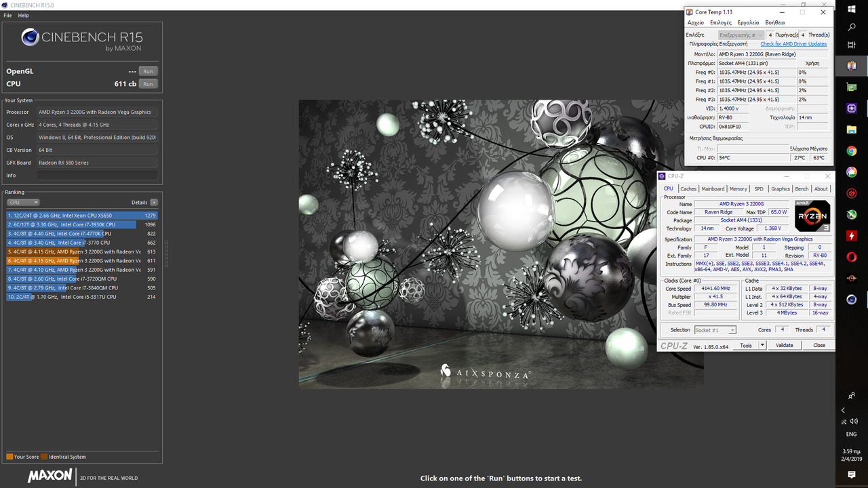Open the red lightning bolt taskbar app
Image resolution: width=868 pixels, height=488 pixels.
pos(852,236)
